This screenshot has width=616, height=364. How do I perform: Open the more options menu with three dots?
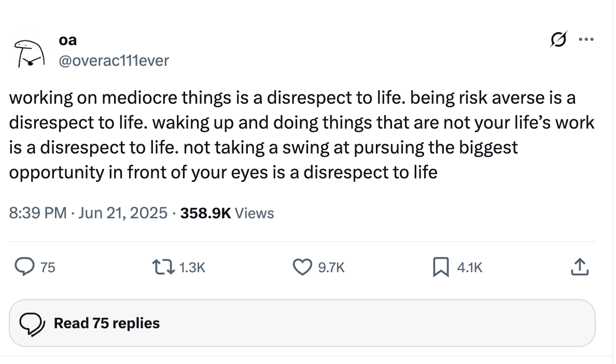pyautogui.click(x=586, y=39)
